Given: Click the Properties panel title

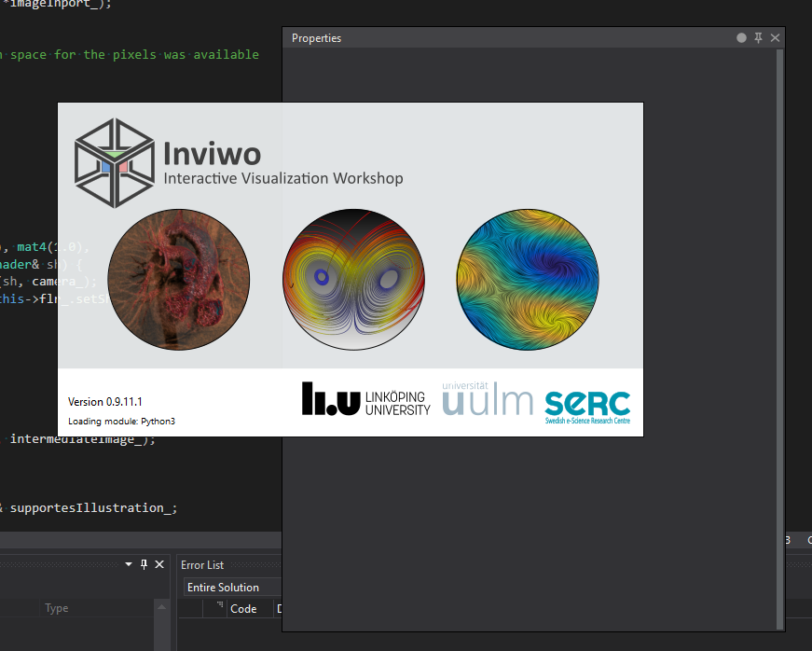Looking at the screenshot, I should click(316, 38).
